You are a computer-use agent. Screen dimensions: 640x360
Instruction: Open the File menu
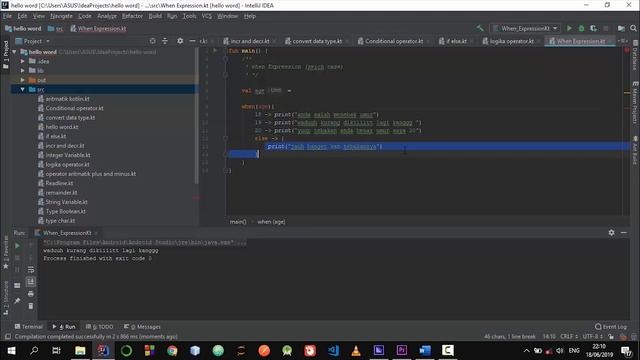[7, 16]
